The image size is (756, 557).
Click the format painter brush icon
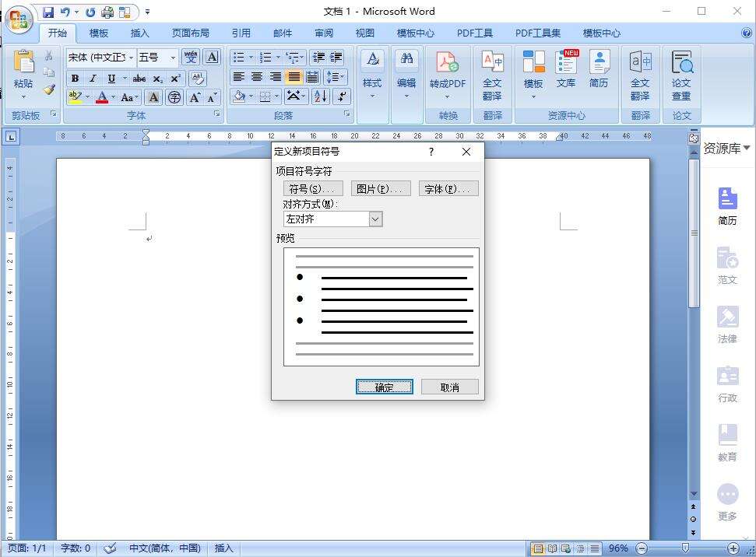49,90
